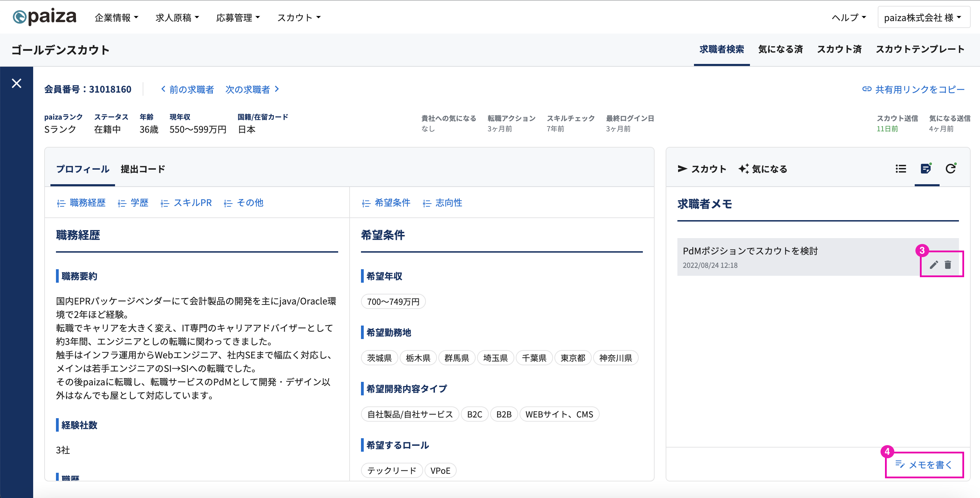The image size is (980, 498).
Task: Go to next candidate 次の求職者
Action: (253, 89)
